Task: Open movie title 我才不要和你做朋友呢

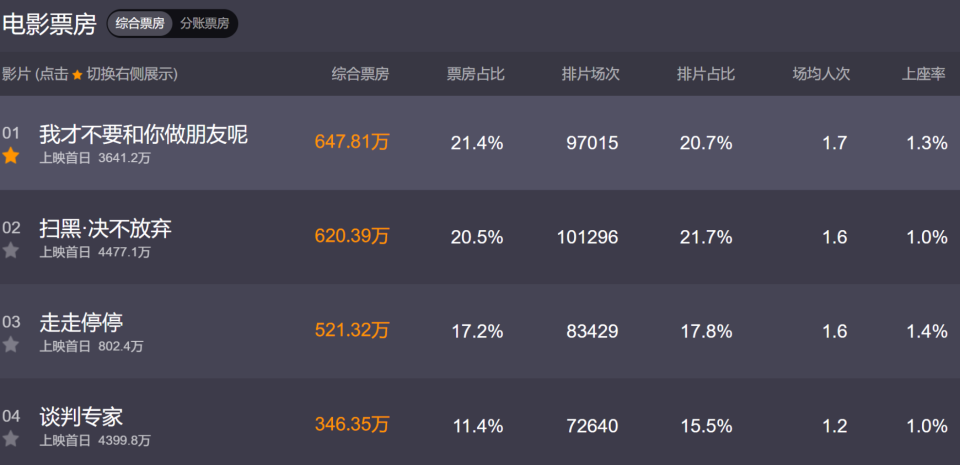Action: pyautogui.click(x=143, y=134)
